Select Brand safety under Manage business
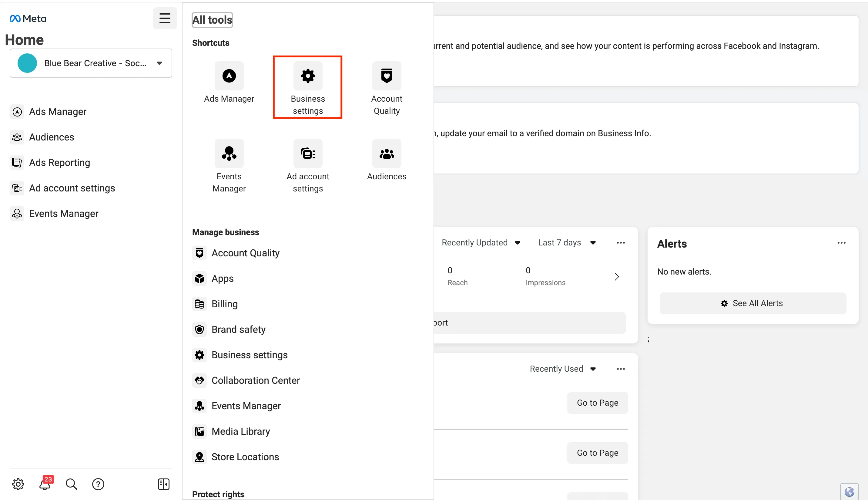 coord(239,329)
